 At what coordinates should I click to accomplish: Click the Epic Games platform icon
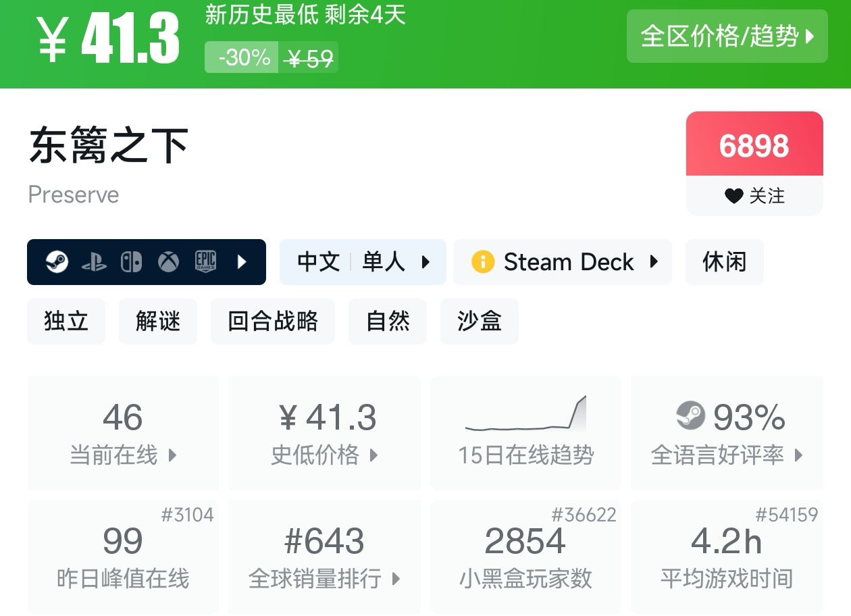pos(205,262)
